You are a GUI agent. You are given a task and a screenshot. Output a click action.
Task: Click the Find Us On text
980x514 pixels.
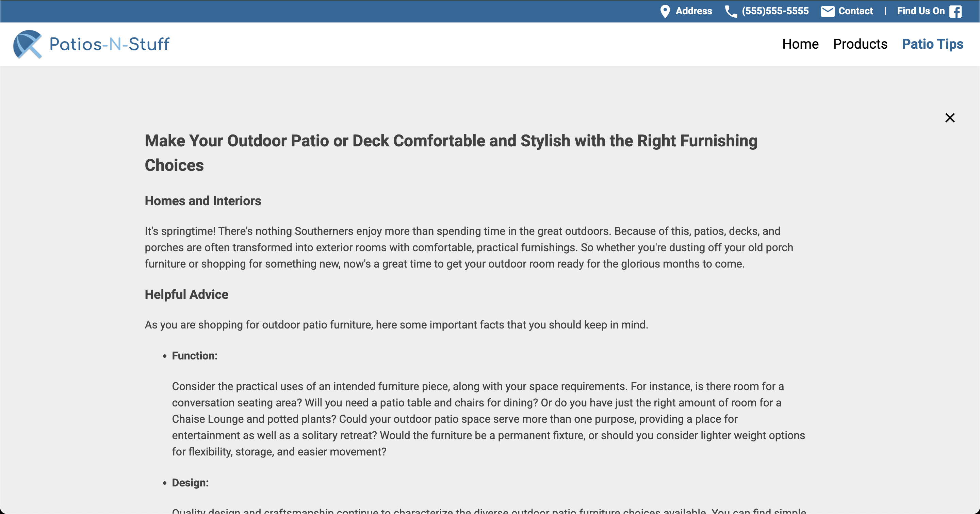921,11
